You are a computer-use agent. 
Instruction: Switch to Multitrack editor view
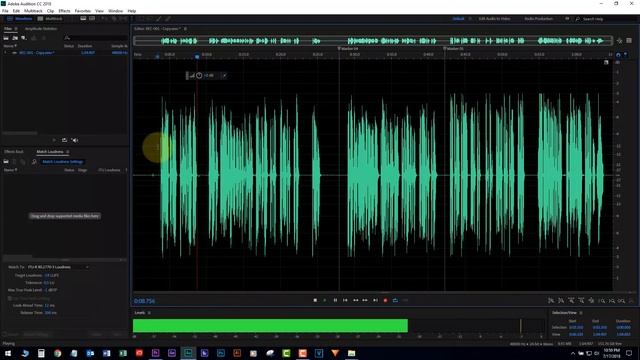[50, 19]
